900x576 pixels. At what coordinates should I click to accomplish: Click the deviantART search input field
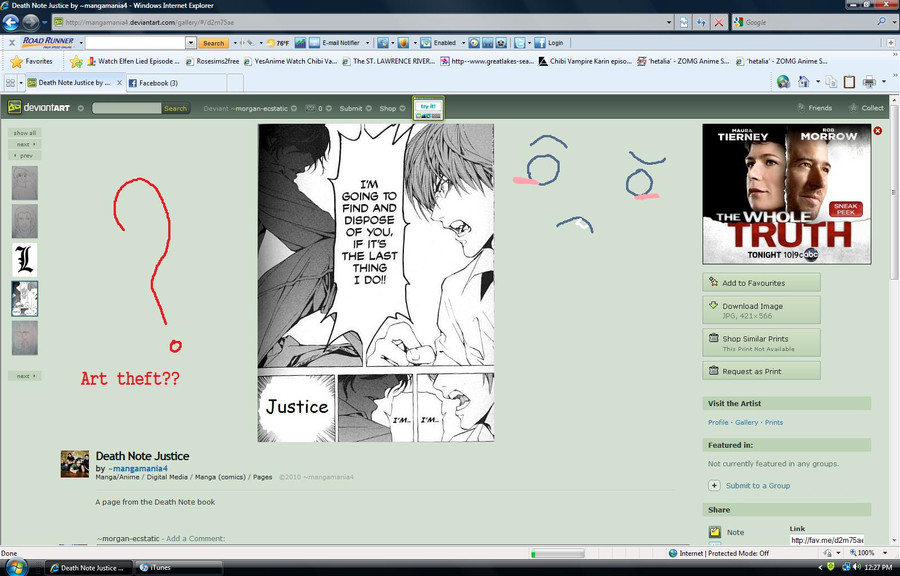[126, 108]
